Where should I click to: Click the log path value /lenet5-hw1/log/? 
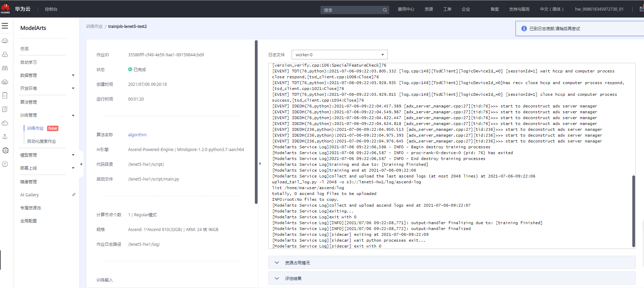[144, 244]
